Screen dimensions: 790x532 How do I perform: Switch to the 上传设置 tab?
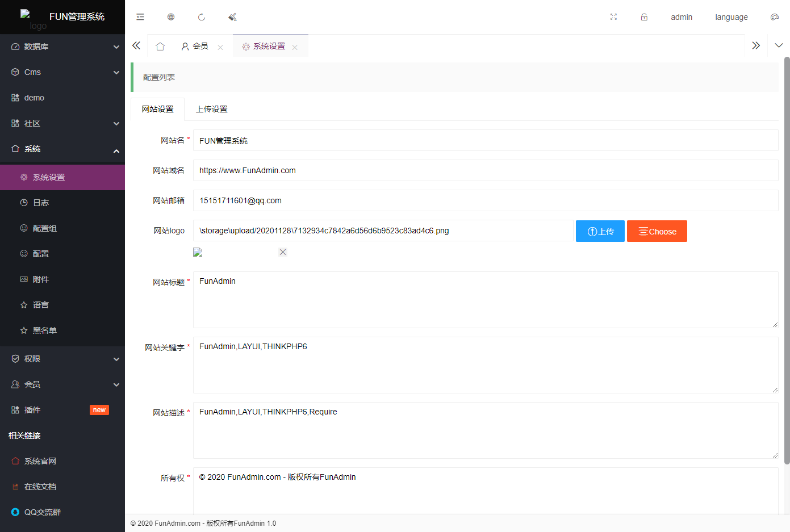click(211, 109)
